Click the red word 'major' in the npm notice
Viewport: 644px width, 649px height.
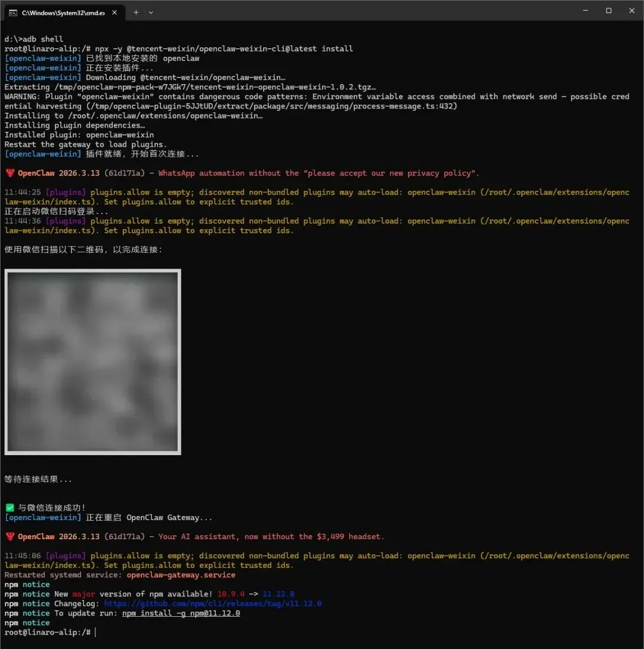pos(83,594)
